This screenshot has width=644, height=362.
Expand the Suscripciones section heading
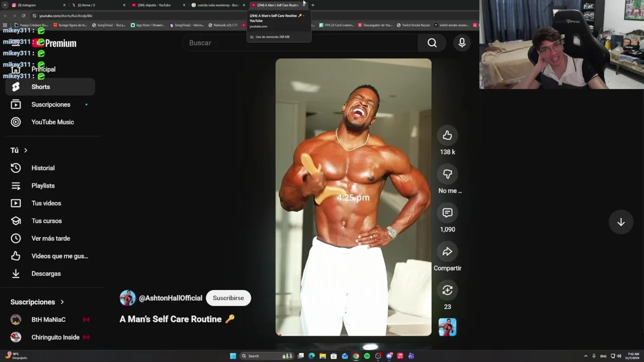37,302
